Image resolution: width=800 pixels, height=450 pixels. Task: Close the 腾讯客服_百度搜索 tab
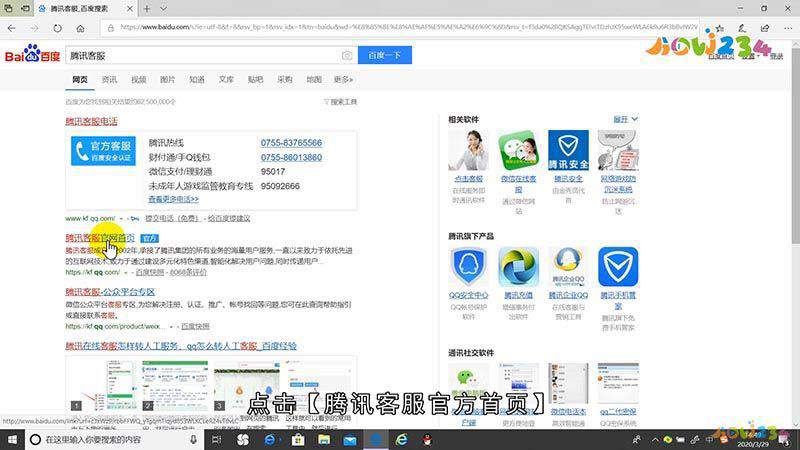point(130,9)
